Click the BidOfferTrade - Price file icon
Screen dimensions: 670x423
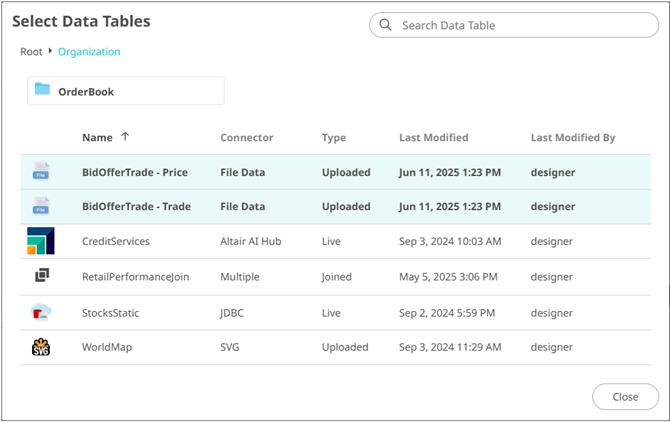tap(41, 172)
